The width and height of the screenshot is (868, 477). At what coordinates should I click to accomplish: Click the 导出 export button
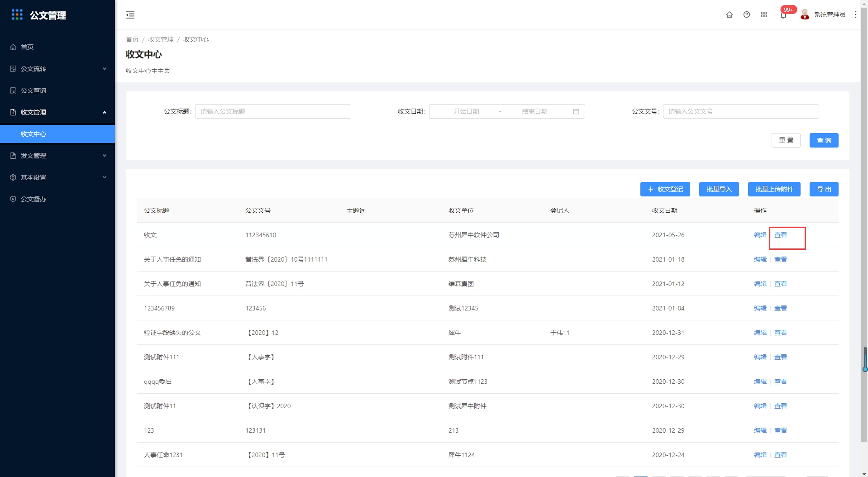point(824,189)
